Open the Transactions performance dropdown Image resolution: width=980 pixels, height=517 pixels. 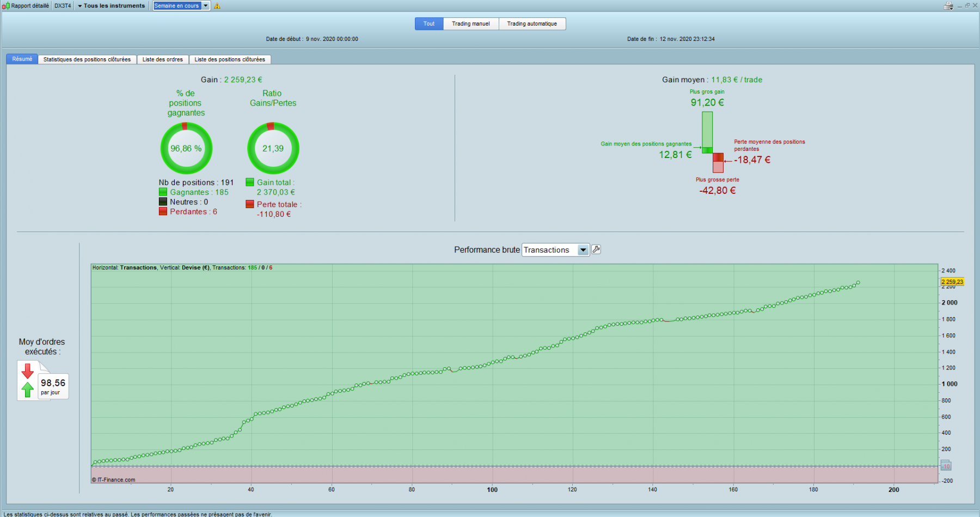click(555, 250)
